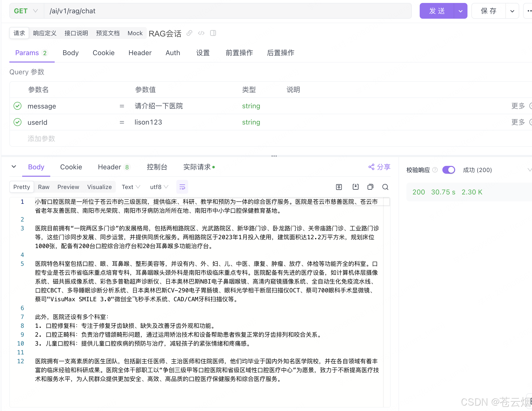
Task: Open search in the response body
Action: coord(385,187)
